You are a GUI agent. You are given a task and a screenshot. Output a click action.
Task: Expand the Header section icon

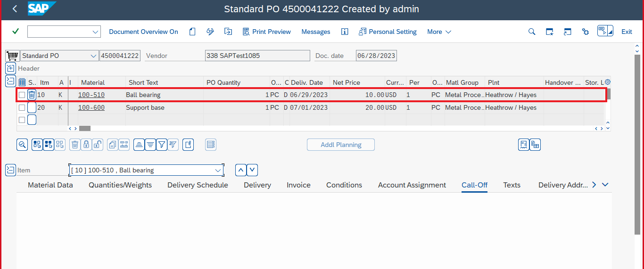click(10, 68)
